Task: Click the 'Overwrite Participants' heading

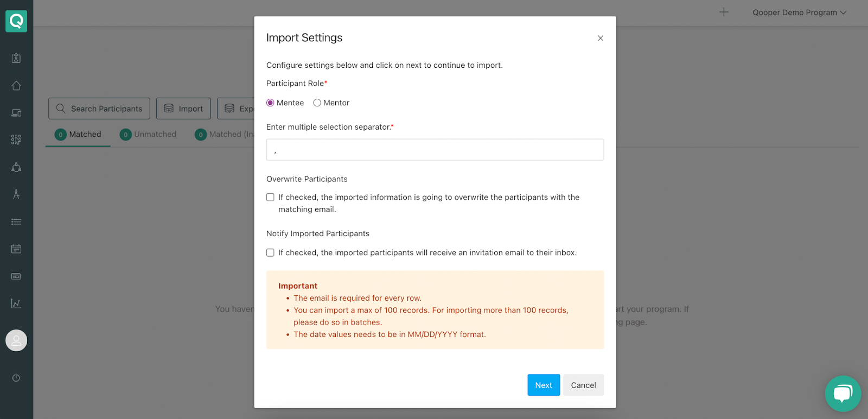Action: (x=307, y=179)
